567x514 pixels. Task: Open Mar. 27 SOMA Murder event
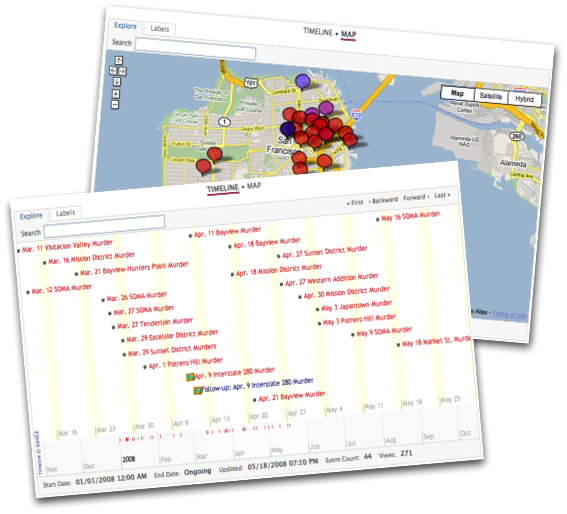pyautogui.click(x=144, y=310)
